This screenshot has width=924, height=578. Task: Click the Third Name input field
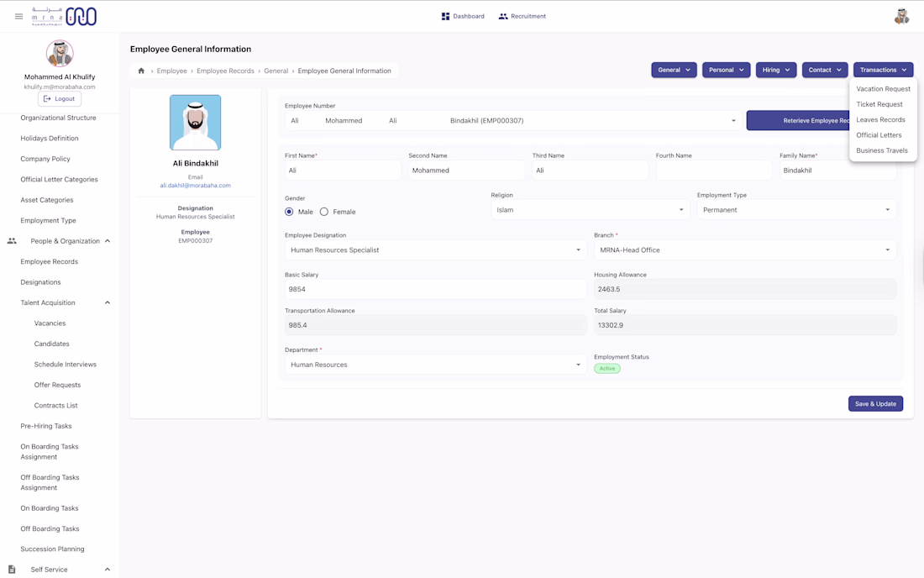point(591,171)
